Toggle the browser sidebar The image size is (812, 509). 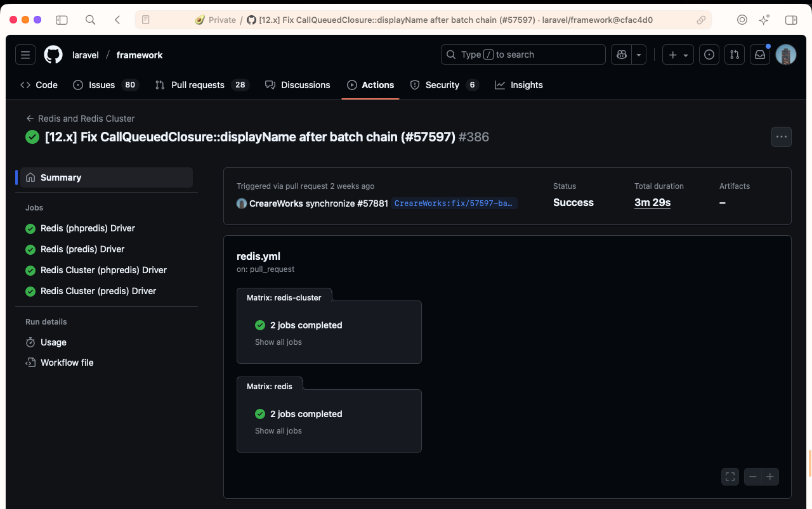point(62,20)
